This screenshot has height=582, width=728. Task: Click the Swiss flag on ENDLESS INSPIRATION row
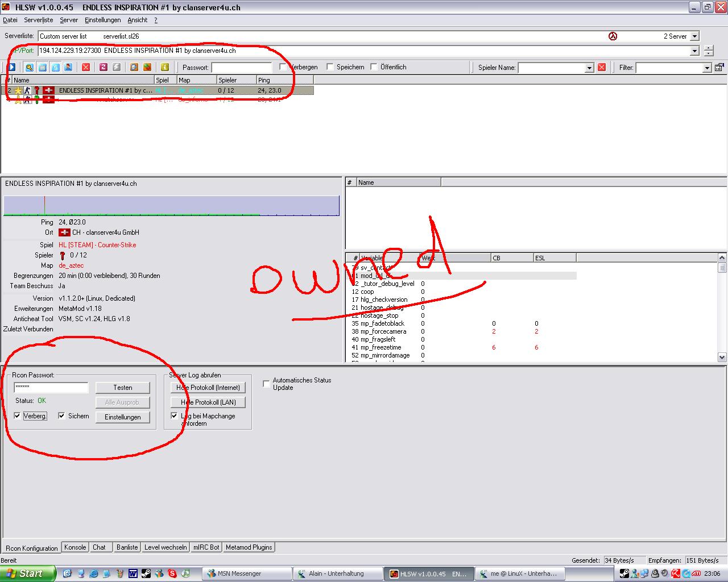tap(49, 90)
